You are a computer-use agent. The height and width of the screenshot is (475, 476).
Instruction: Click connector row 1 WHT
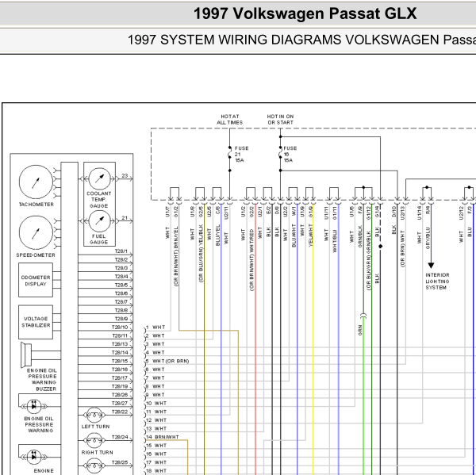coord(155,328)
